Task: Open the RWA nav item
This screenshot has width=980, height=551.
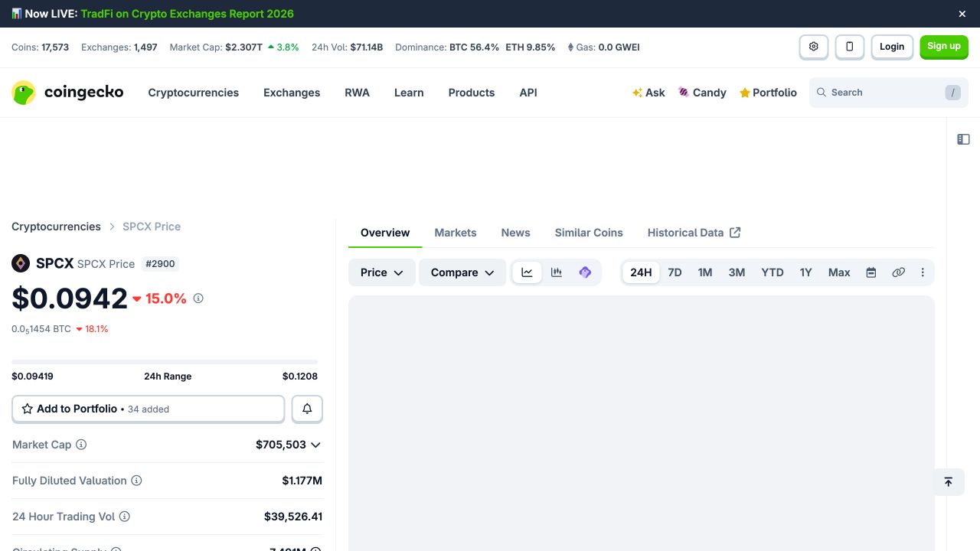Action: click(x=357, y=93)
